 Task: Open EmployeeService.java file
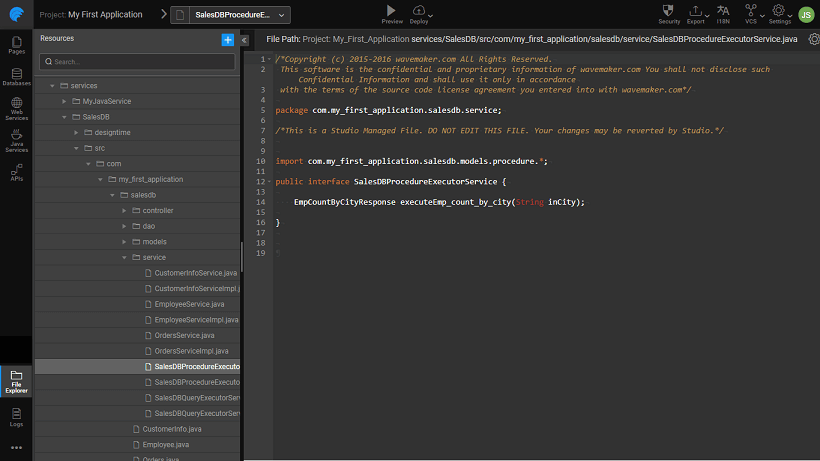(190, 304)
